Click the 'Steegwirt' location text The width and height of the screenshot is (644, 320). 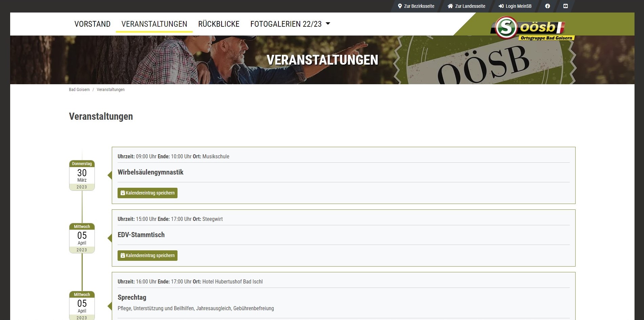(212, 219)
